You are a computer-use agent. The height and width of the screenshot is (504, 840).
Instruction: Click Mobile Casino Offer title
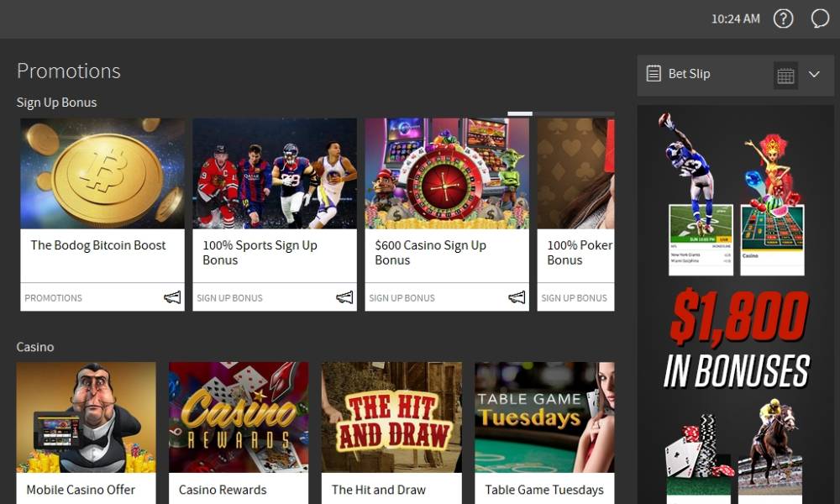pos(81,490)
